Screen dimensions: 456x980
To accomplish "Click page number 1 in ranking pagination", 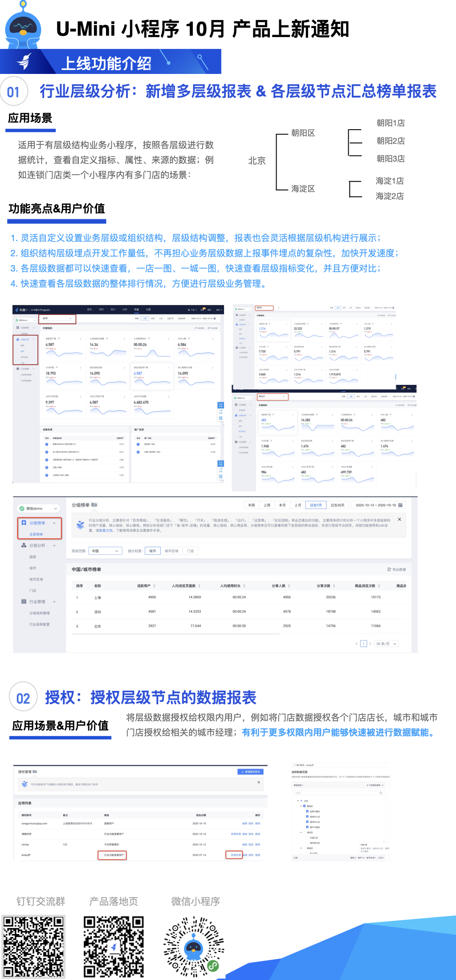I will [x=364, y=644].
